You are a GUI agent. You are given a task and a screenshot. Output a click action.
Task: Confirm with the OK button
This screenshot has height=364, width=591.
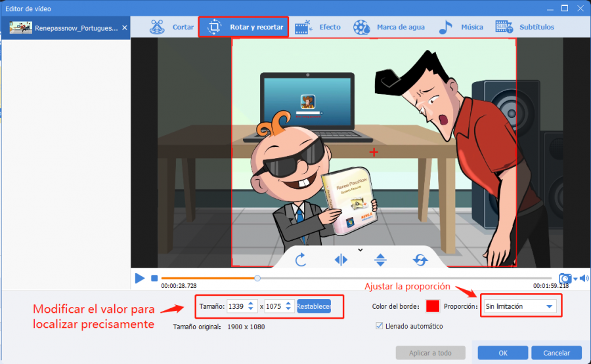pyautogui.click(x=503, y=353)
